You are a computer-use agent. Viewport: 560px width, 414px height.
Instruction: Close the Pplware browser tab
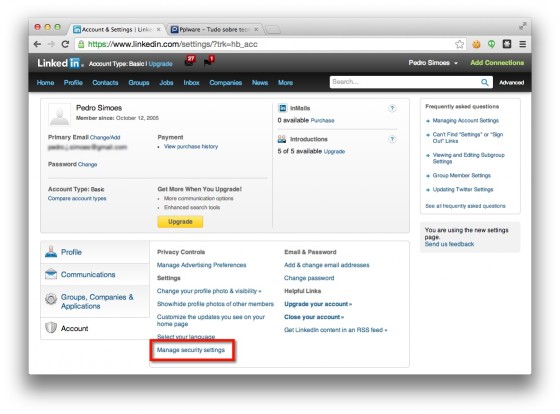click(256, 29)
